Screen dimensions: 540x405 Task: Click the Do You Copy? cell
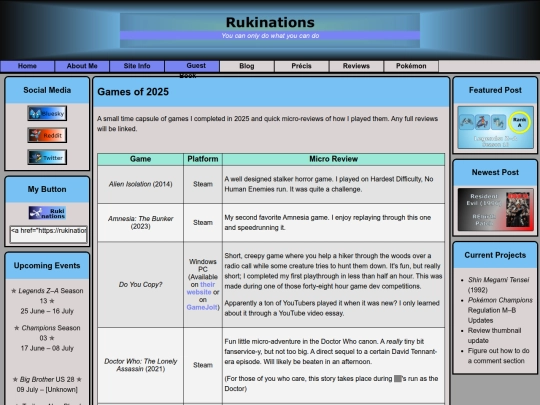pyautogui.click(x=141, y=284)
